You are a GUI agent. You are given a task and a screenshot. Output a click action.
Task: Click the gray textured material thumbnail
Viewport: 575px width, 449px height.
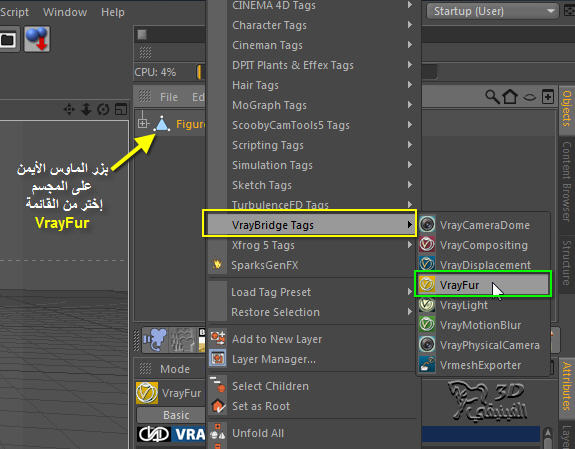[x=182, y=340]
